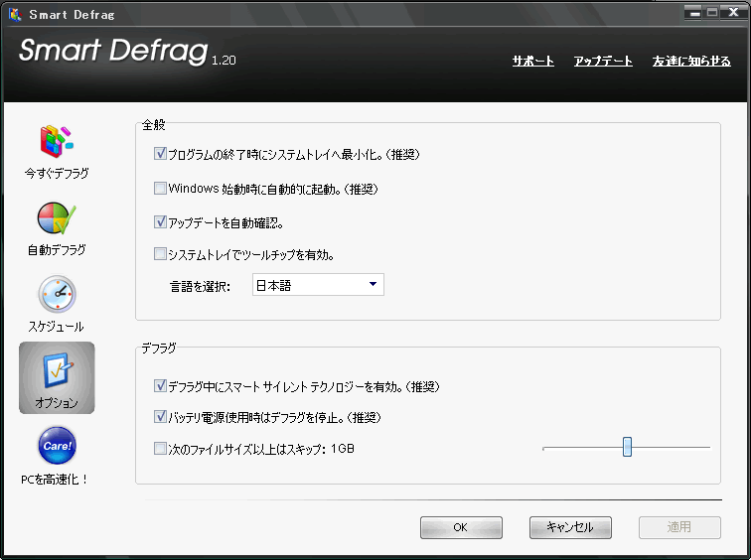Image resolution: width=751 pixels, height=560 pixels.
Task: Open the アップデート link
Action: 603,61
